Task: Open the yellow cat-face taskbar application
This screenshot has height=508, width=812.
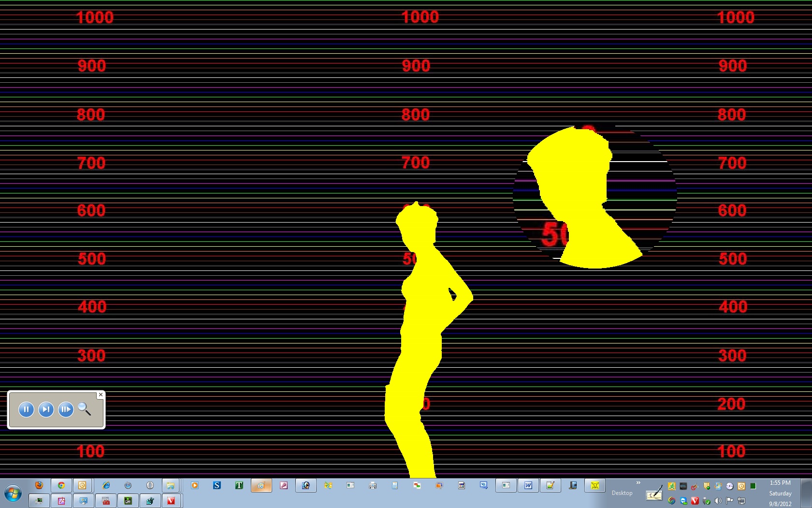Action: (x=595, y=485)
